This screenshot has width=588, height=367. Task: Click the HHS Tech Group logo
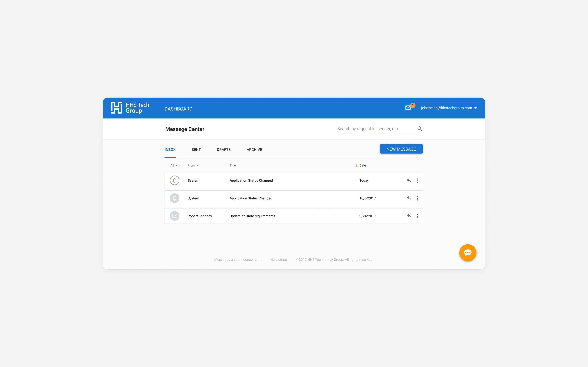[x=130, y=108]
